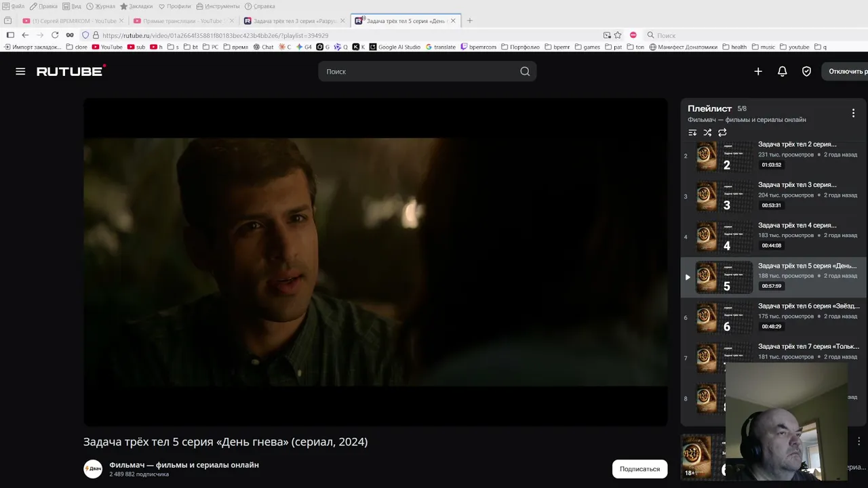Open the RUTUBE hamburger menu
Screen dimensions: 868x488
[x=20, y=71]
